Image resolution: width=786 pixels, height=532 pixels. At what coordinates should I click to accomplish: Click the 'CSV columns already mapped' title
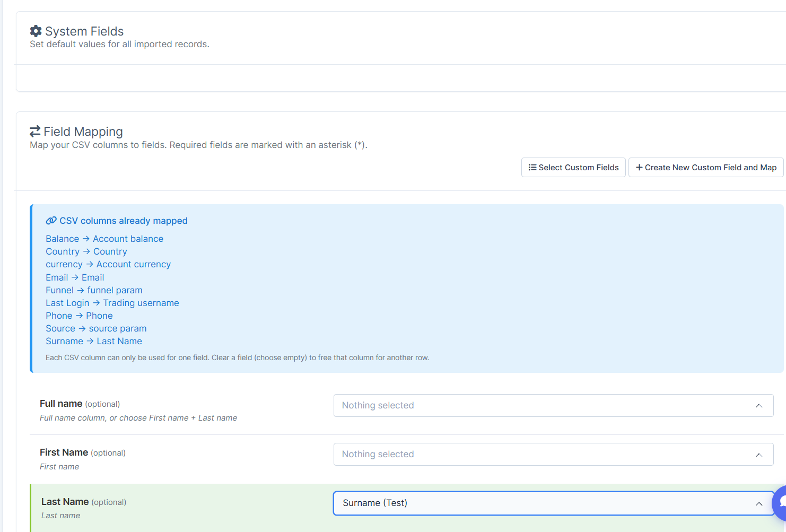pos(124,221)
